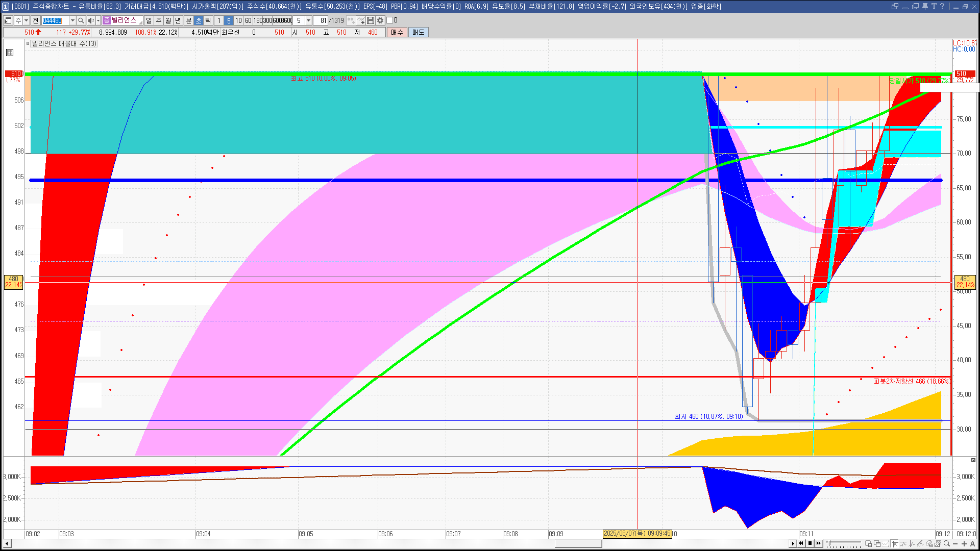Image resolution: width=980 pixels, height=551 pixels.
Task: Switch to the 분 minute chart tab
Action: pos(188,20)
